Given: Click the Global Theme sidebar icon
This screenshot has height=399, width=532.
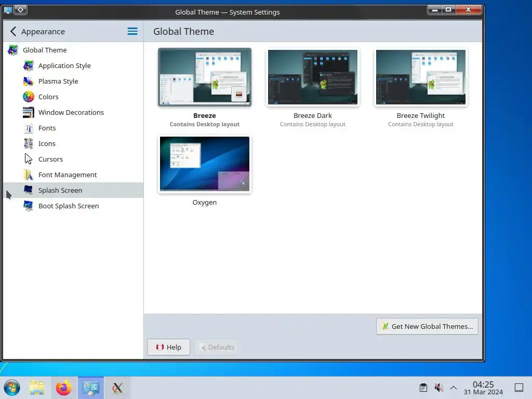Looking at the screenshot, I should point(13,50).
